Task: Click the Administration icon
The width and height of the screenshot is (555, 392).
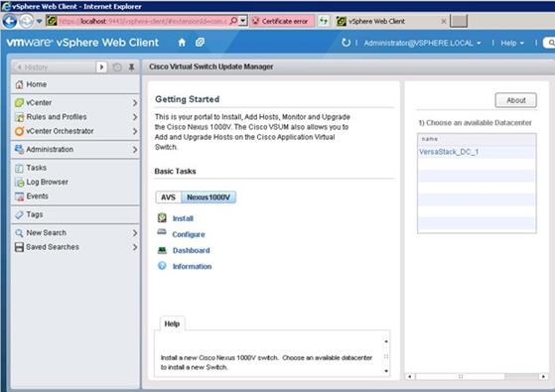Action: tap(19, 149)
